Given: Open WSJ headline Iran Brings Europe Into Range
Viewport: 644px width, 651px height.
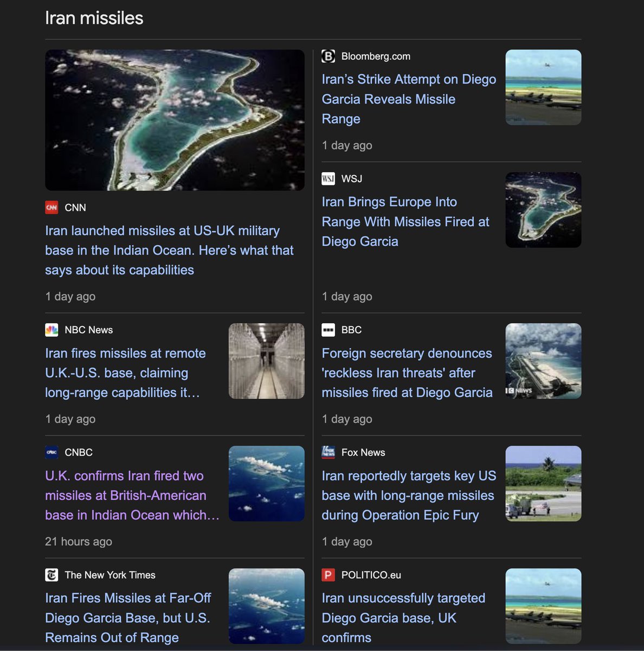Looking at the screenshot, I should tap(405, 221).
